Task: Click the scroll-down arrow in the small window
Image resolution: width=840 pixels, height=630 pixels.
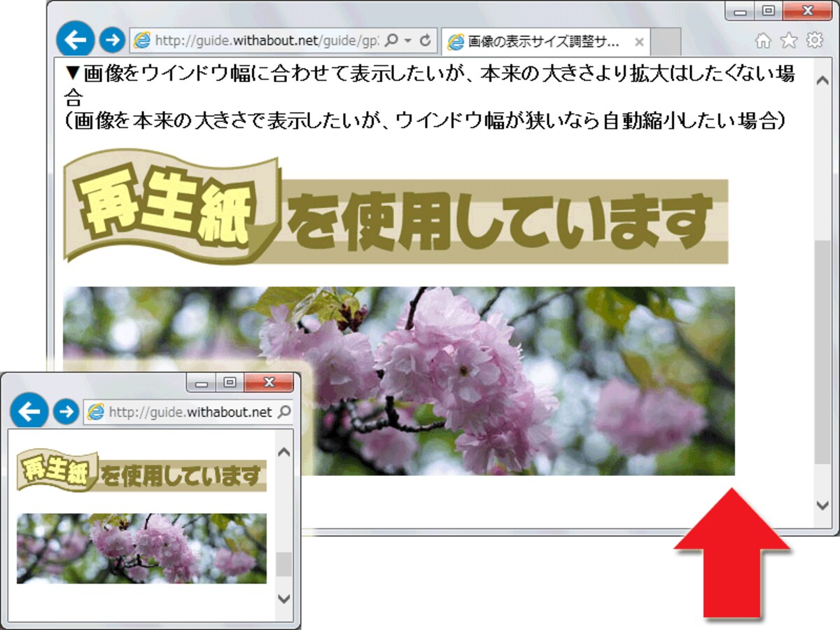Action: (x=283, y=598)
